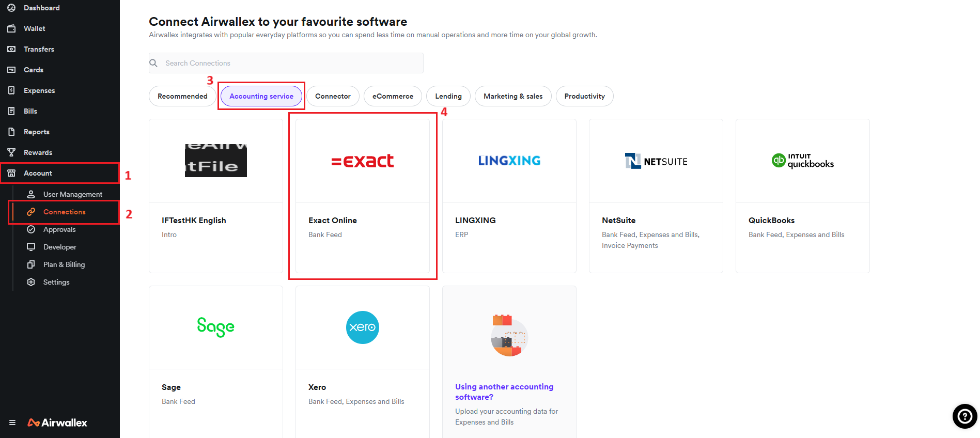Screen dimensions: 980x438
Task: Click the Transfers icon in sidebar
Action: 11,49
